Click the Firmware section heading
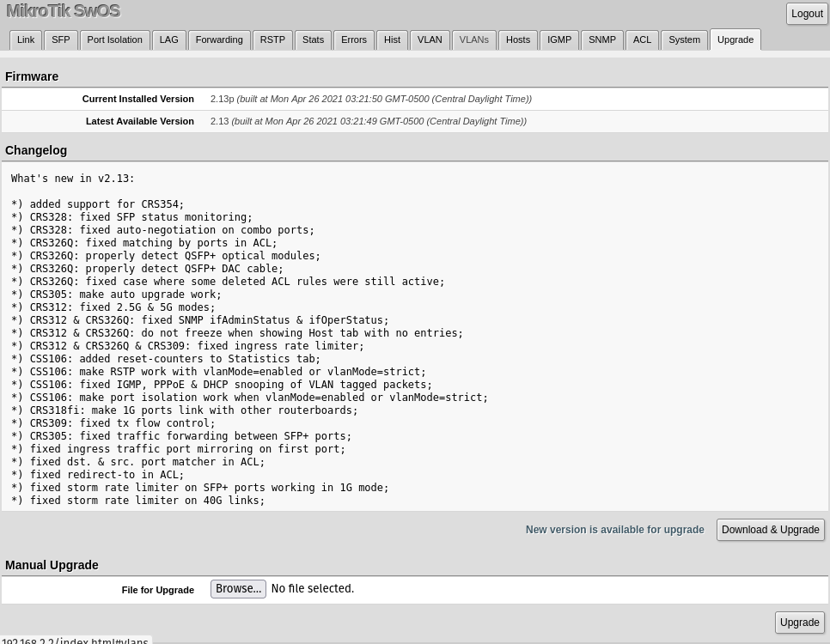Viewport: 830px width, 644px height. point(32,76)
